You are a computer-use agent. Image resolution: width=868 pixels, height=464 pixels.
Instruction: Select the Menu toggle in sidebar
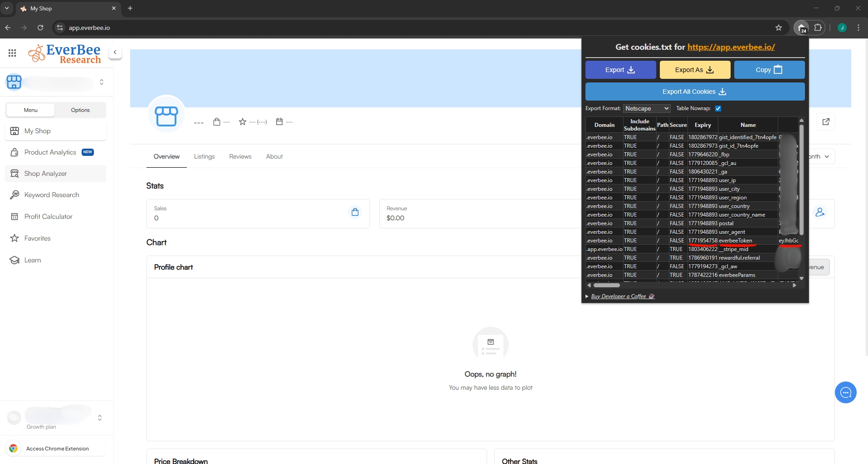tap(31, 110)
